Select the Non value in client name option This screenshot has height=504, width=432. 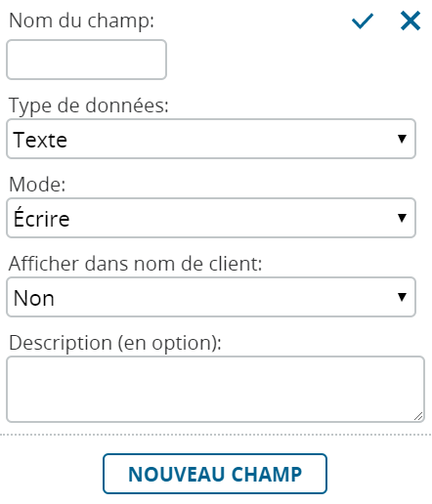click(33, 298)
